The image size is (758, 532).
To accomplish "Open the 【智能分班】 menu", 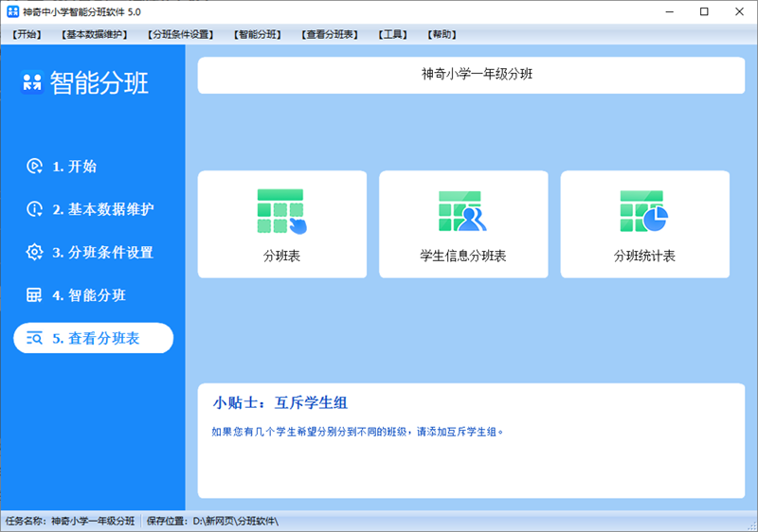I will 257,34.
